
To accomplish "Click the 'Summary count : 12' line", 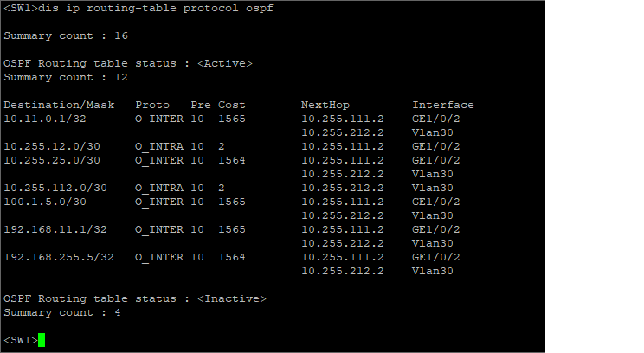I will click(62, 77).
